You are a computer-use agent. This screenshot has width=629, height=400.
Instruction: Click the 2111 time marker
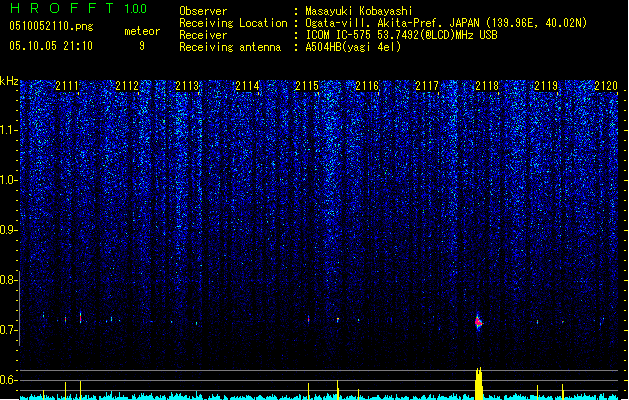coord(67,86)
